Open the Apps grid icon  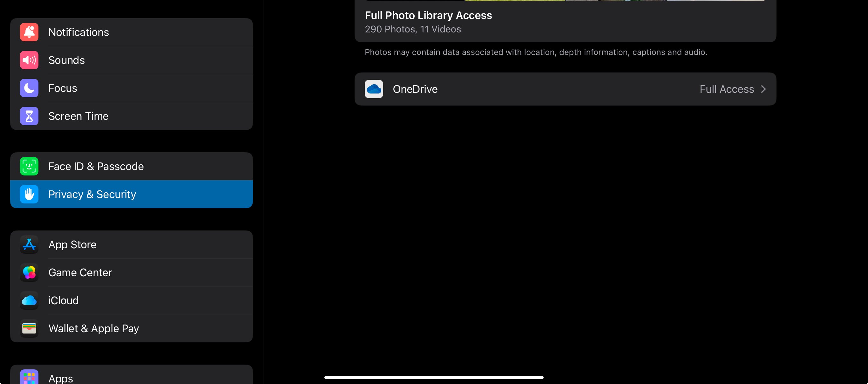pos(29,377)
